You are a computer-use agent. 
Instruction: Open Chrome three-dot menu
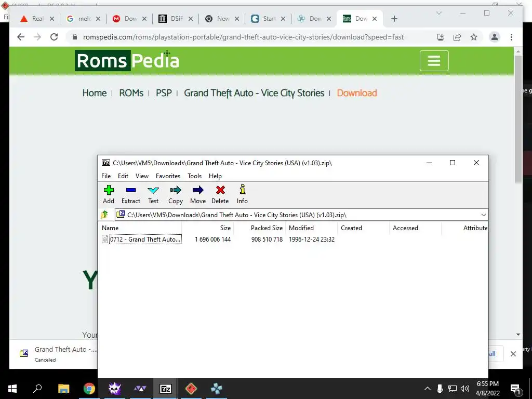(511, 37)
